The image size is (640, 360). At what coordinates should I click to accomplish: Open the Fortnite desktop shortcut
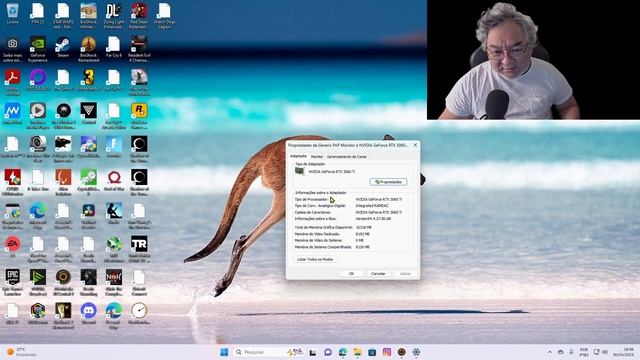tap(113, 147)
